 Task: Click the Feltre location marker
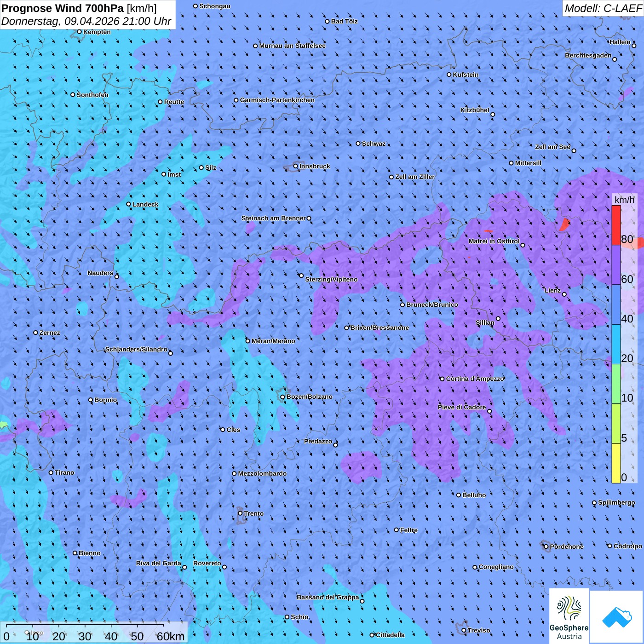point(397,530)
